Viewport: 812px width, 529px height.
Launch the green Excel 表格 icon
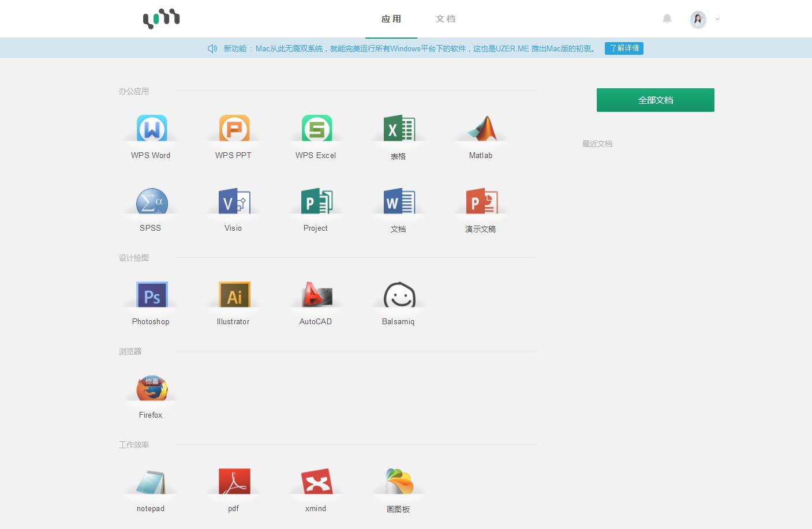399,128
